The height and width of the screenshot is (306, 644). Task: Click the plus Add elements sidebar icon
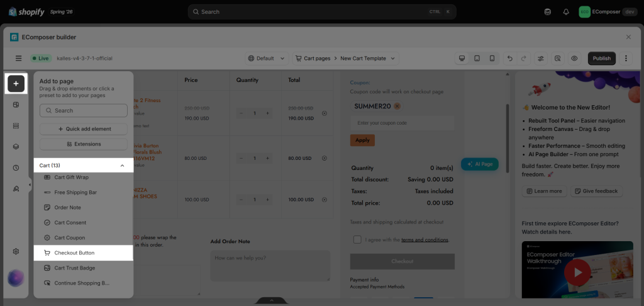coord(16,84)
